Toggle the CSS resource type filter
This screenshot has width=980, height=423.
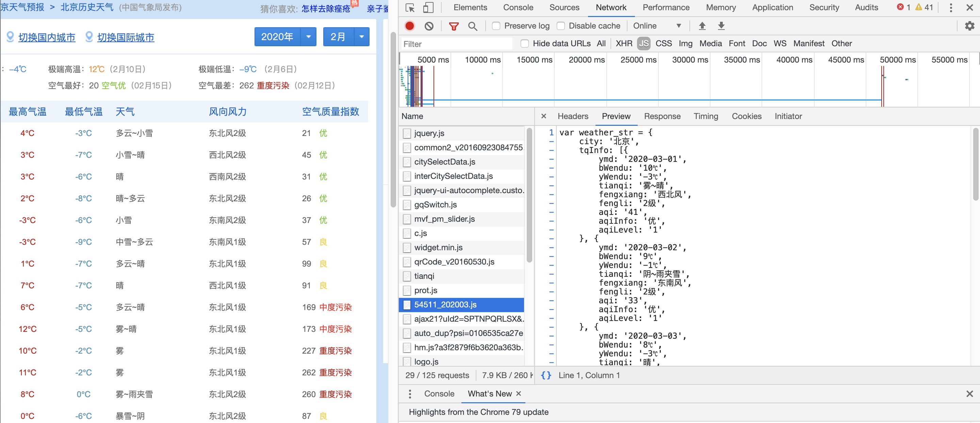[664, 43]
